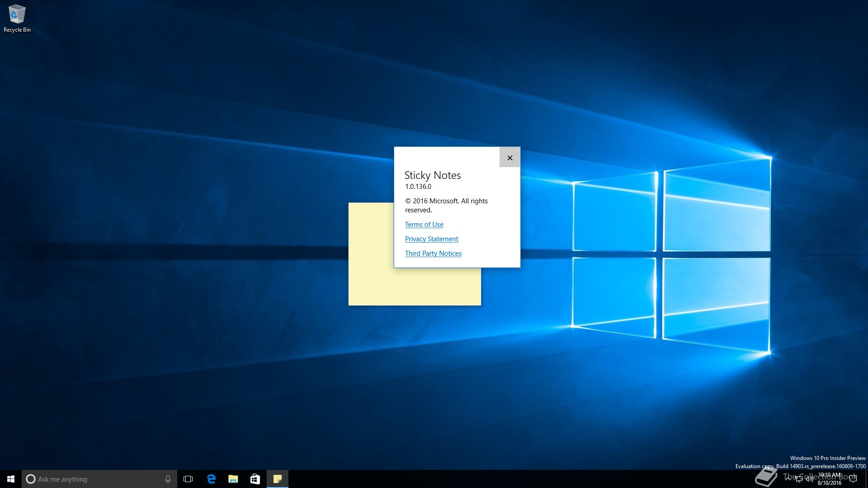This screenshot has height=488, width=868.
Task: Click the Sticky Notes taskbar icon
Action: tap(277, 479)
